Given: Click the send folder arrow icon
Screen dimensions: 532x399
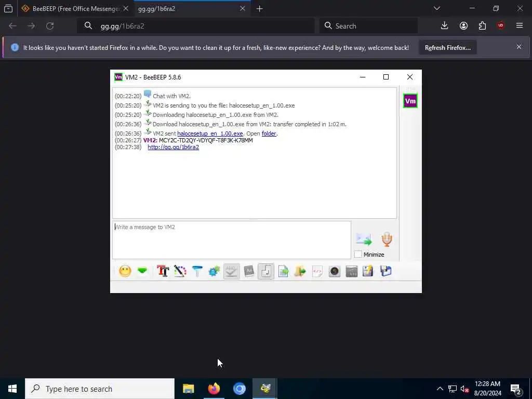Looking at the screenshot, I should pos(300,271).
